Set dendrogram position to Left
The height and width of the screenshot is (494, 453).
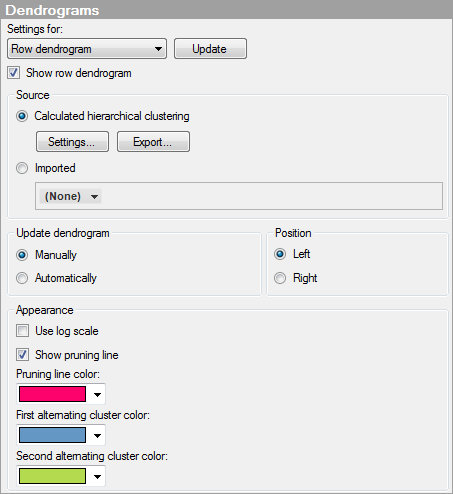(280, 254)
